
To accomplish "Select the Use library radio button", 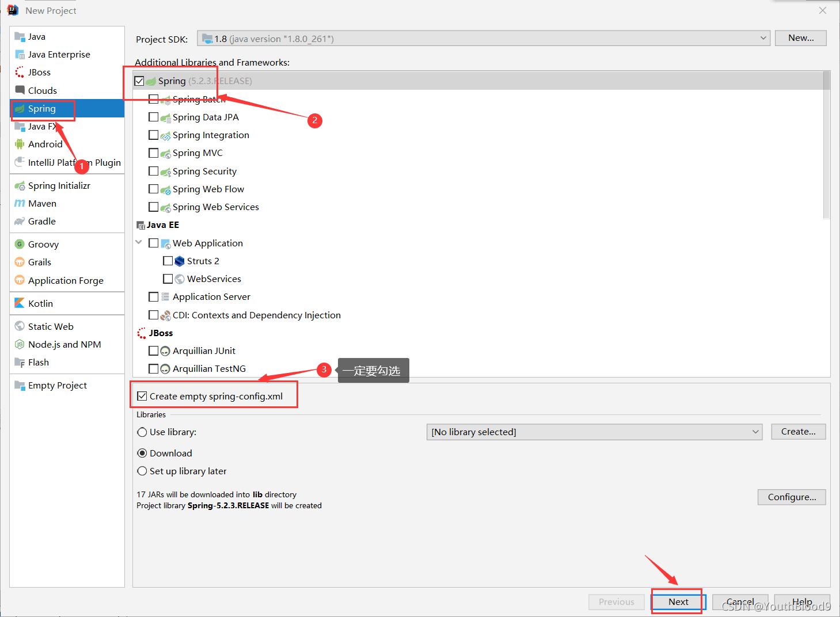I will click(x=142, y=432).
